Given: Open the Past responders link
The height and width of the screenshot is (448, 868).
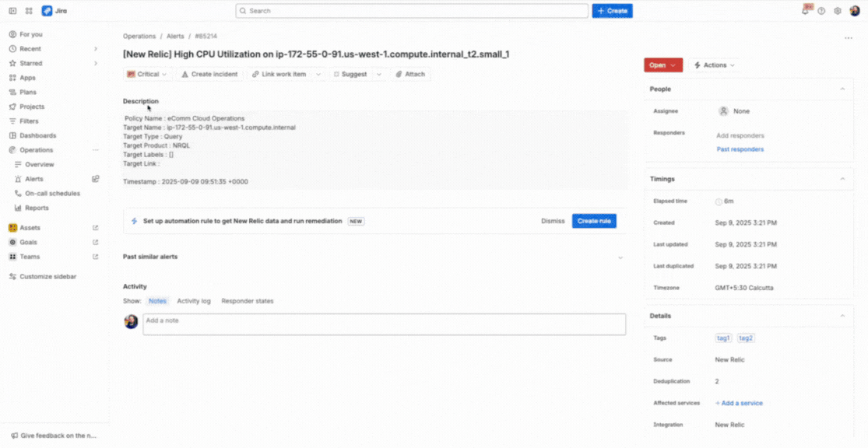Looking at the screenshot, I should 740,149.
